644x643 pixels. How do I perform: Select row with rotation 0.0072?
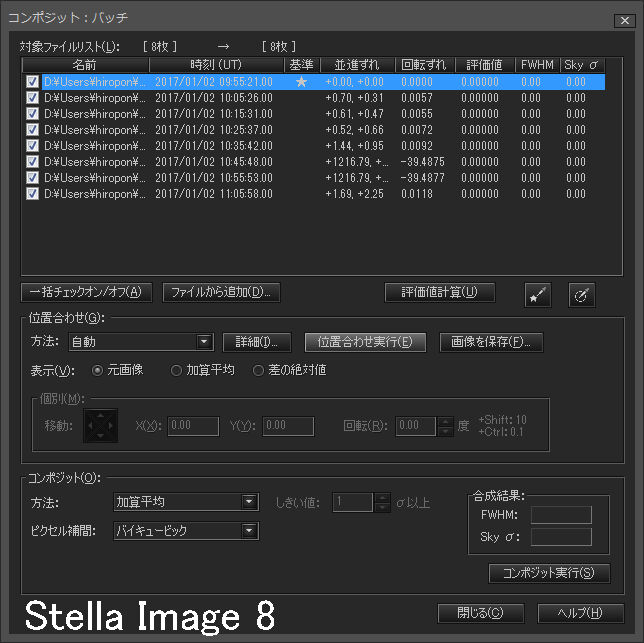tap(313, 130)
